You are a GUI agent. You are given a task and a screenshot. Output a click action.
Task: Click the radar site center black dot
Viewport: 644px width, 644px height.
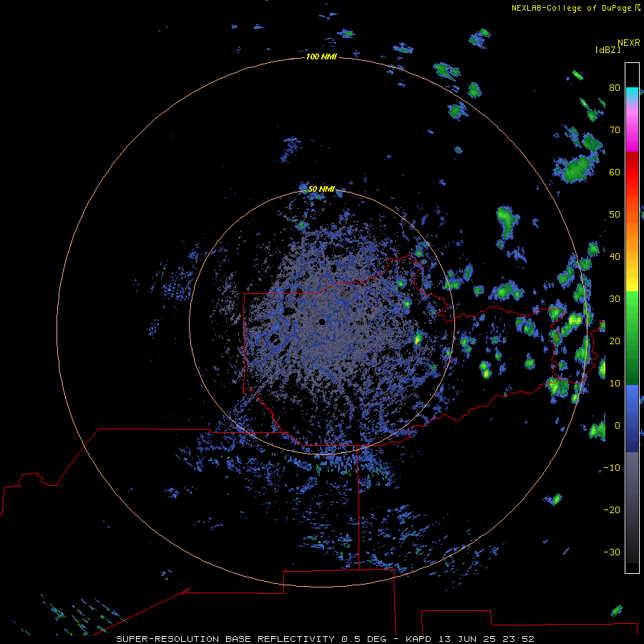tap(322, 321)
